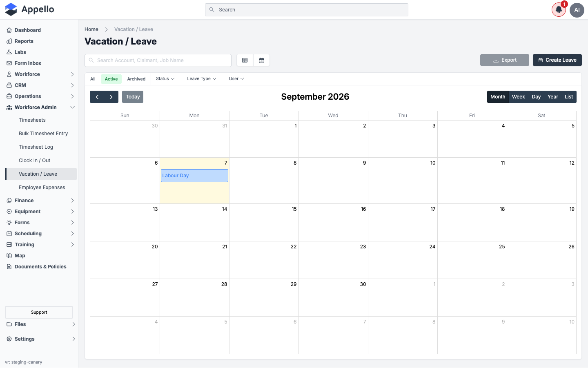
Task: Open the Leave Type filter dropdown
Action: click(202, 79)
